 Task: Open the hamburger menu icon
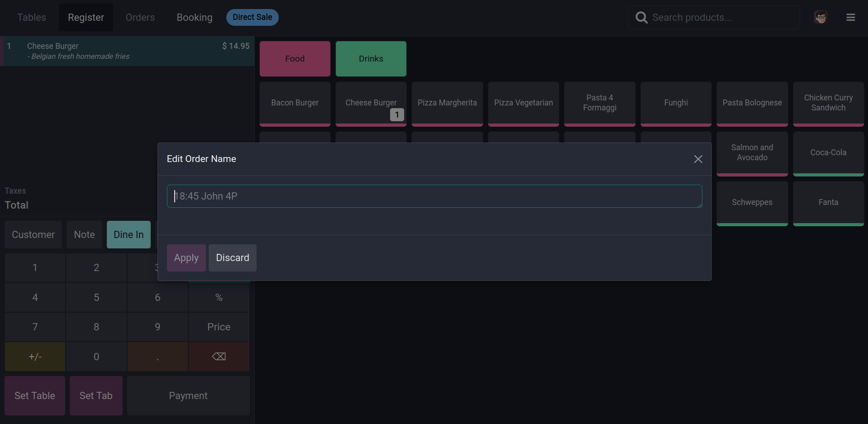click(850, 18)
